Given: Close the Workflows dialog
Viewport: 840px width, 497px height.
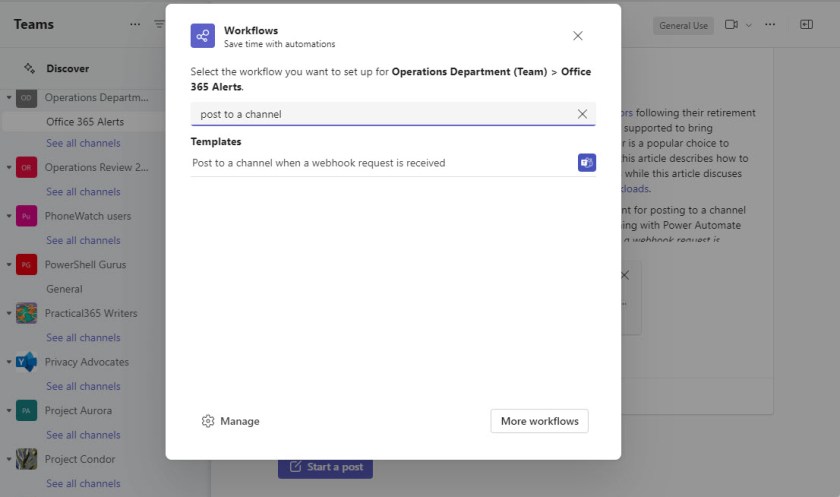Looking at the screenshot, I should point(578,36).
